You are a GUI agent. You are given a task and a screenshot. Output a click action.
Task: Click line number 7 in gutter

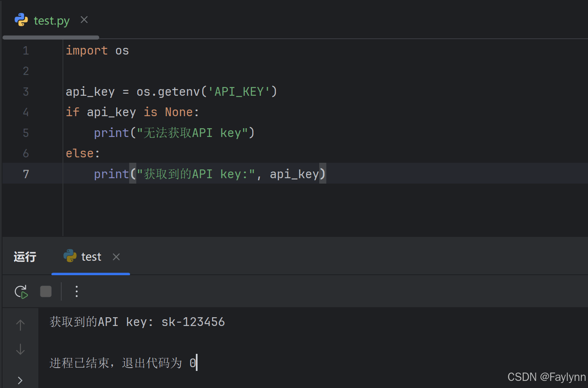click(x=26, y=174)
